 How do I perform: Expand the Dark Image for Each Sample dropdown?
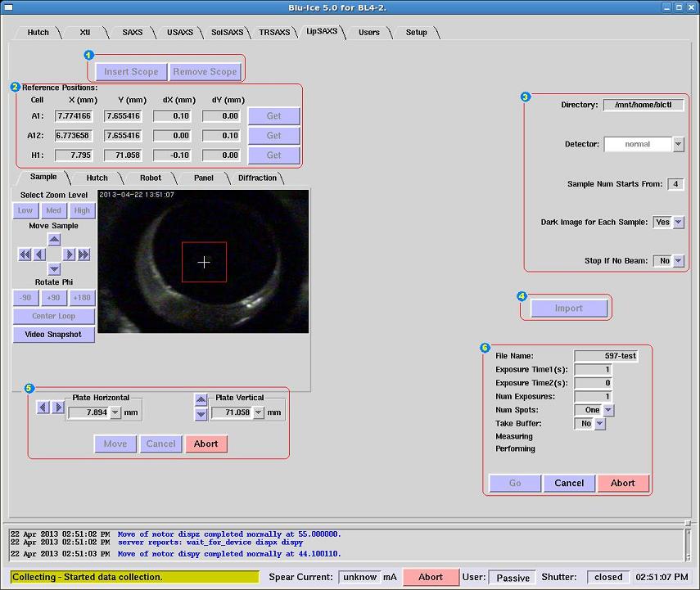coord(678,223)
